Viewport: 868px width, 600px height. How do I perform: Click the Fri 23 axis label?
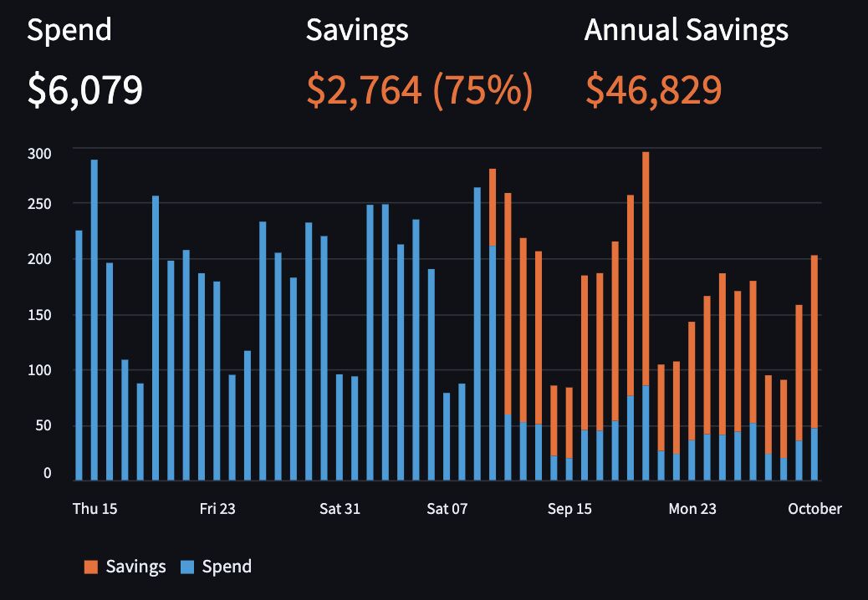point(217,509)
